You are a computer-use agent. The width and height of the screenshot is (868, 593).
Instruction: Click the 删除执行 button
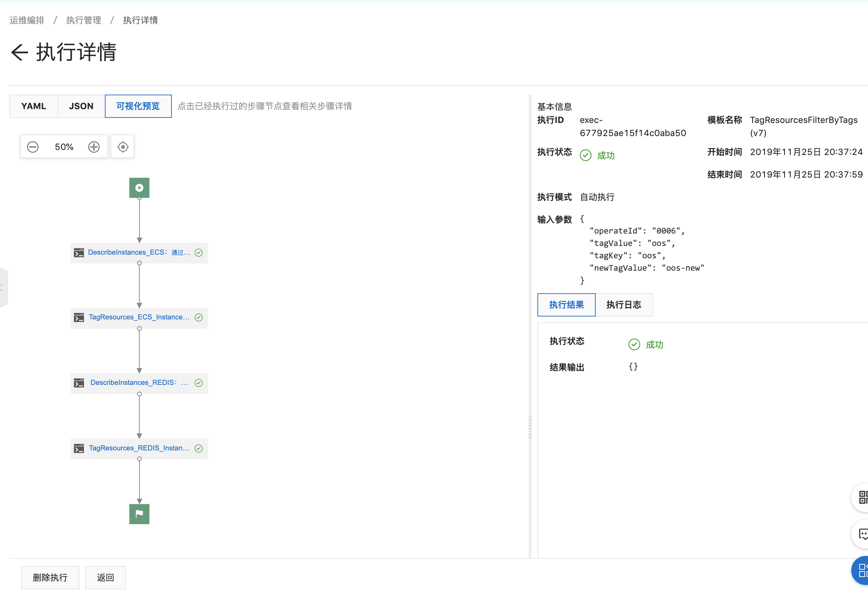pyautogui.click(x=50, y=577)
